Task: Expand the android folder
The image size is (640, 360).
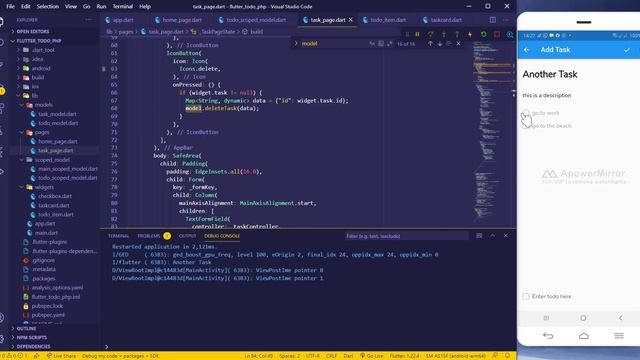Action: click(41, 69)
